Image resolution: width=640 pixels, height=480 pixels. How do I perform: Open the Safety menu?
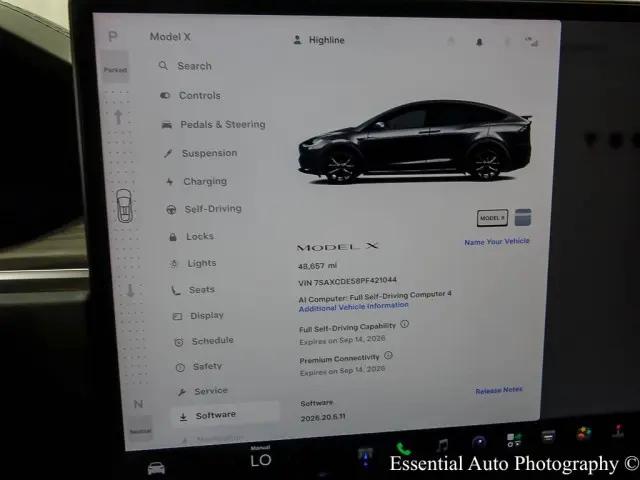coord(199,367)
